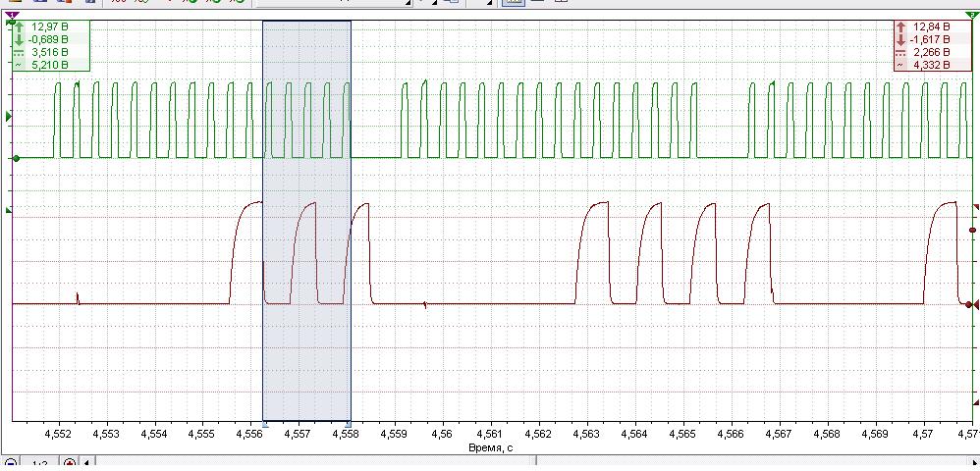The image size is (980, 471).
Task: Click red channel AC tilde icon
Action: 900,65
